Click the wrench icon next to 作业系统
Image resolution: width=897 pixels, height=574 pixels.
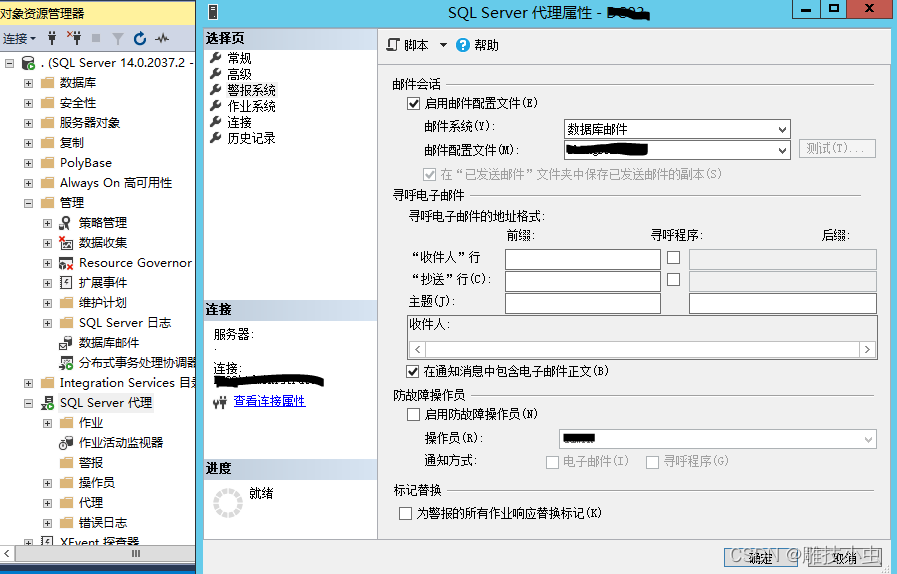[x=216, y=106]
